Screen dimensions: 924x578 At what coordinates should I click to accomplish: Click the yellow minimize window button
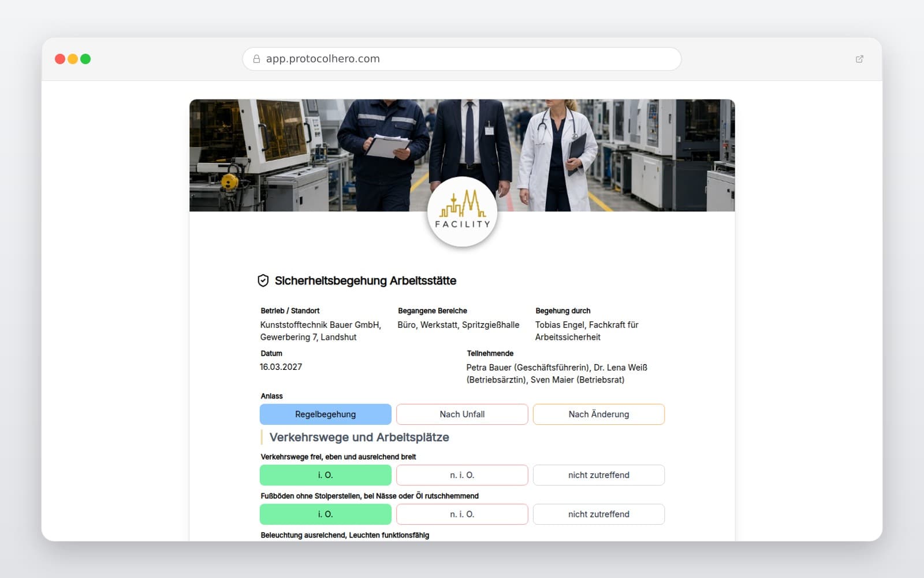click(x=73, y=59)
